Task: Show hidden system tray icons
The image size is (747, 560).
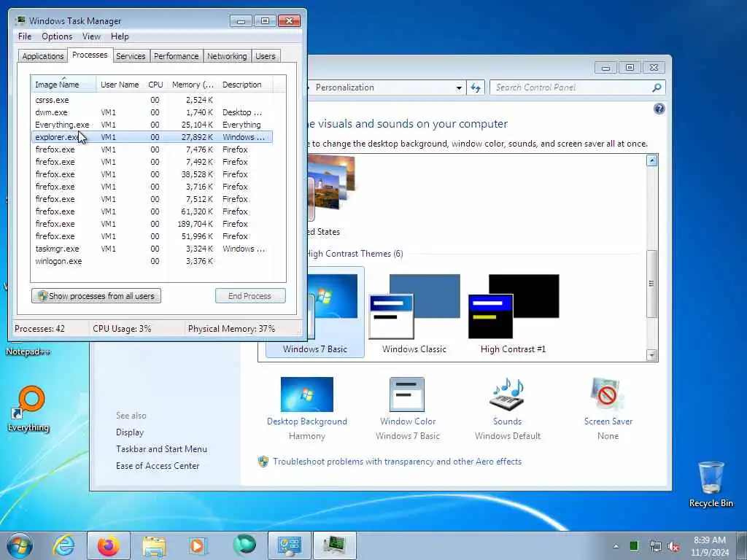Action: 616,546
